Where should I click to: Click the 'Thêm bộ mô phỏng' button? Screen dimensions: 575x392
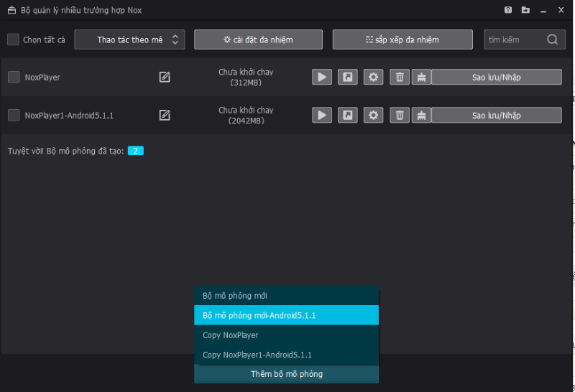[286, 374]
